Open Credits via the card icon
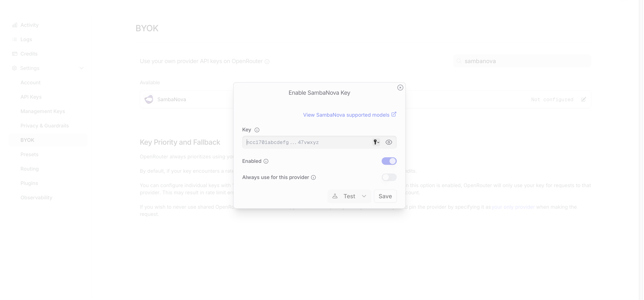 click(x=15, y=54)
